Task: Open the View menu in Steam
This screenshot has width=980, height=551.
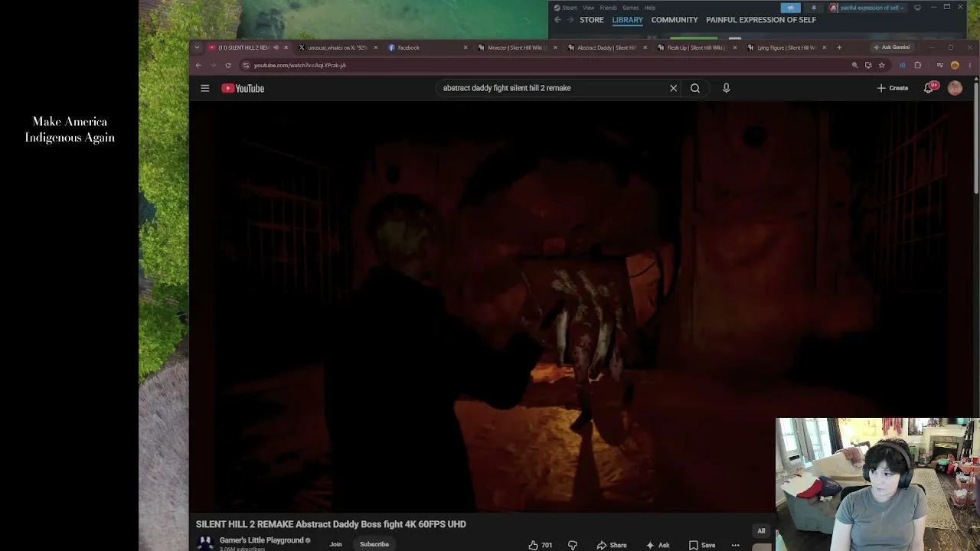Action: [x=588, y=8]
